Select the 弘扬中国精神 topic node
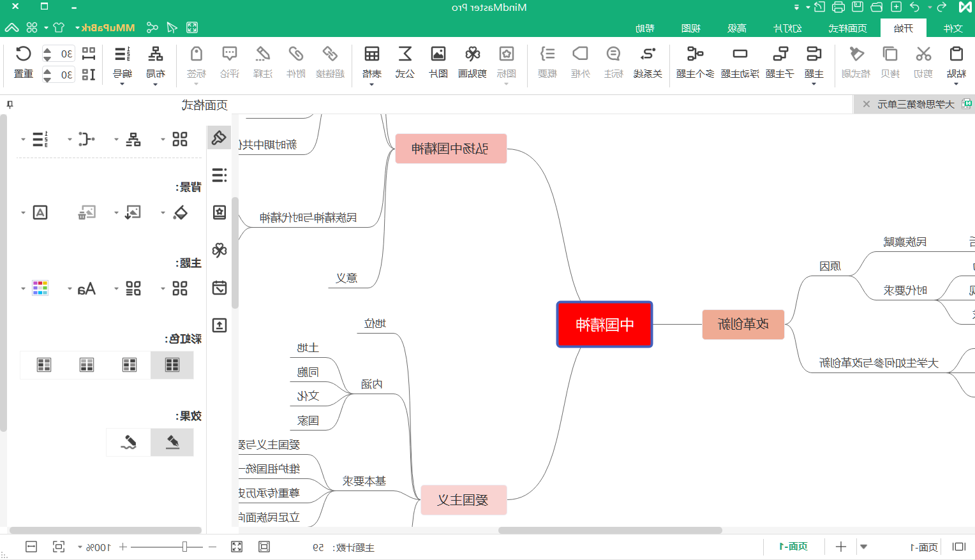 coord(450,149)
